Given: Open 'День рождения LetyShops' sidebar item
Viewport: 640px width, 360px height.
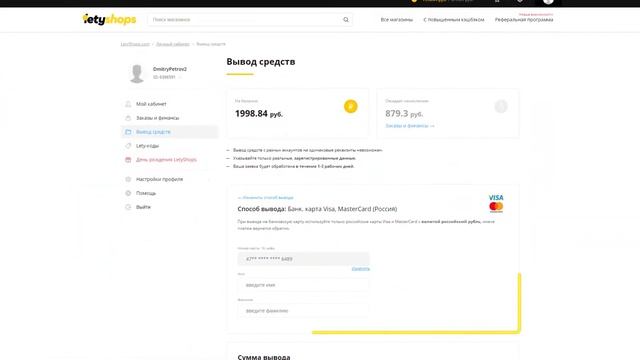Looking at the screenshot, I should [x=166, y=160].
